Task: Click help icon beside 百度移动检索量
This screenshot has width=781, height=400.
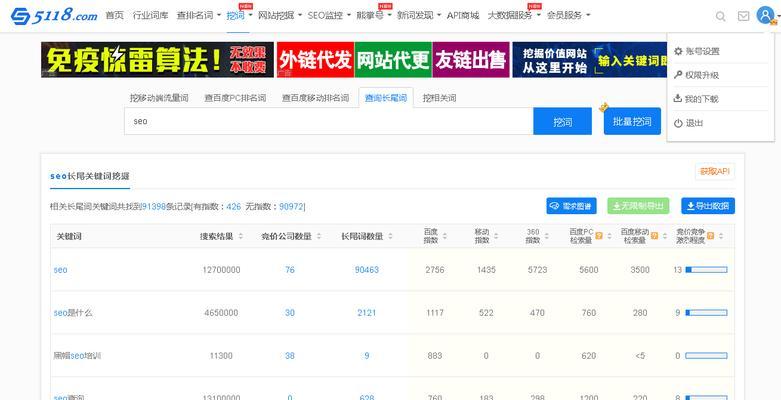Action: 654,236
